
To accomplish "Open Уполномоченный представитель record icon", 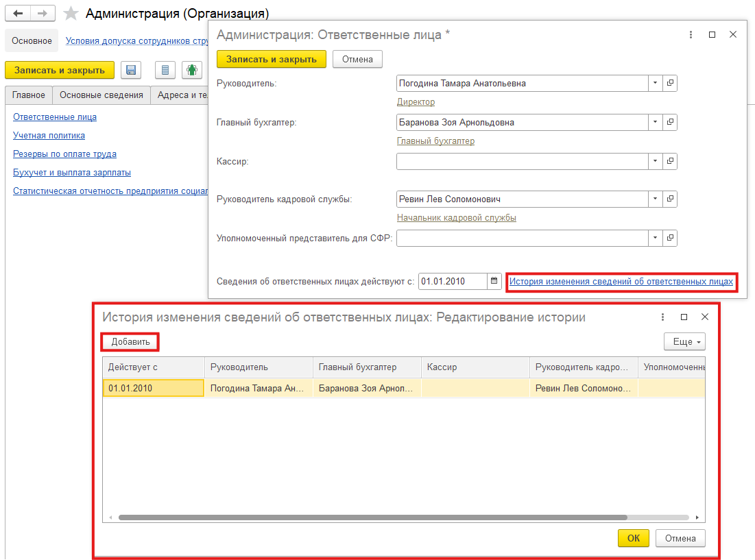I will (670, 238).
